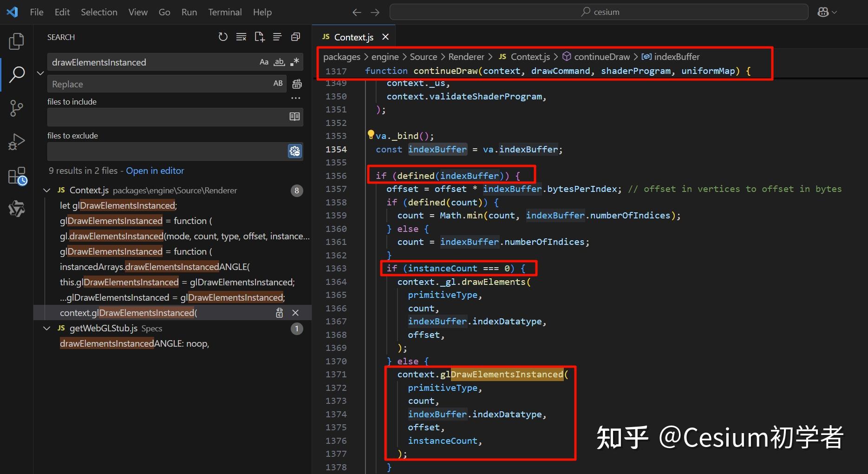This screenshot has height=474, width=868.
Task: Refresh the search results
Action: click(223, 37)
